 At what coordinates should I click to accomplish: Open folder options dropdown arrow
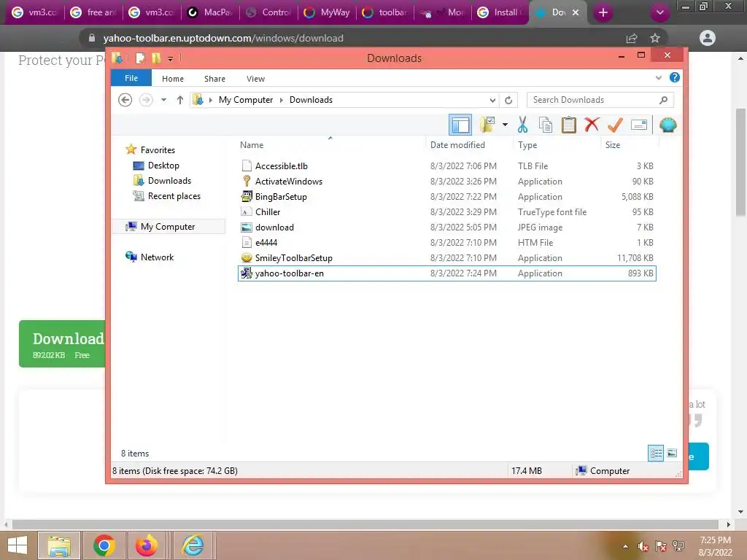coord(505,125)
